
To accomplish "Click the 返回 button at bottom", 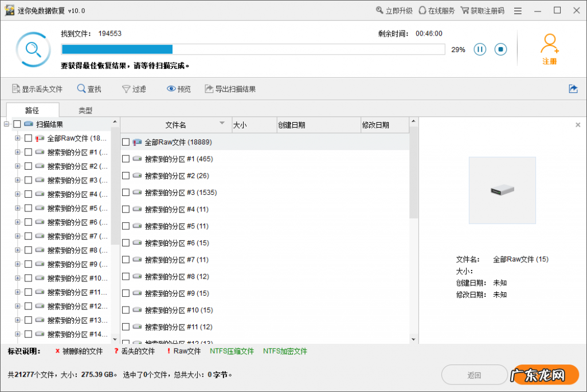I will [x=474, y=374].
